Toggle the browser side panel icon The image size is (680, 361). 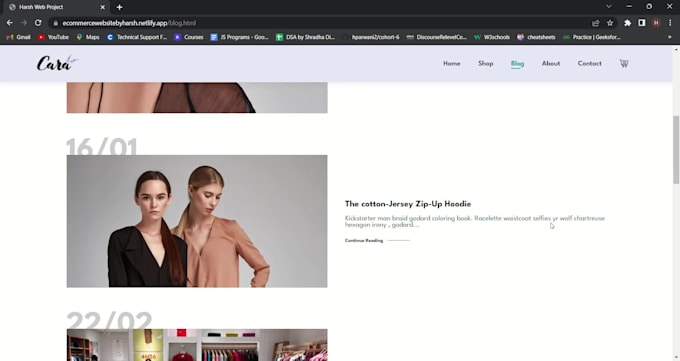coord(641,23)
